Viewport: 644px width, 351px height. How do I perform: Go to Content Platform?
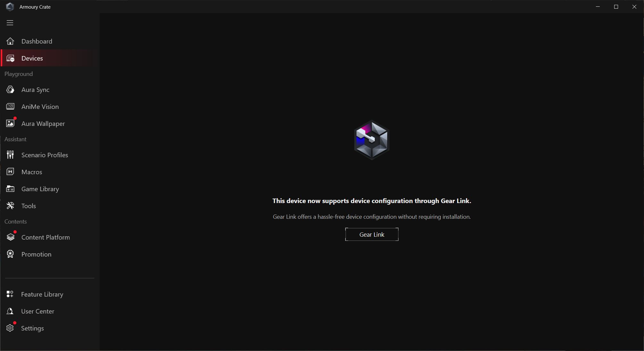click(50, 237)
